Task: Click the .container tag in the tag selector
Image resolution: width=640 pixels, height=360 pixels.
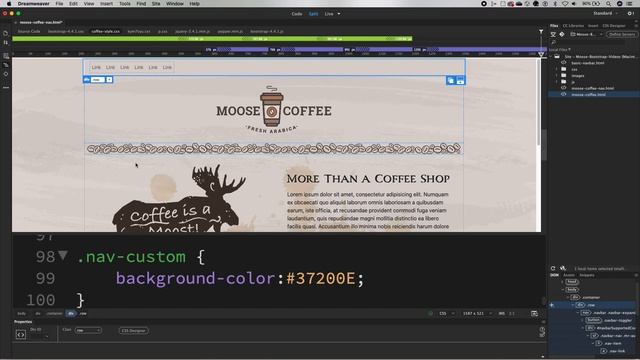Action: (x=54, y=313)
